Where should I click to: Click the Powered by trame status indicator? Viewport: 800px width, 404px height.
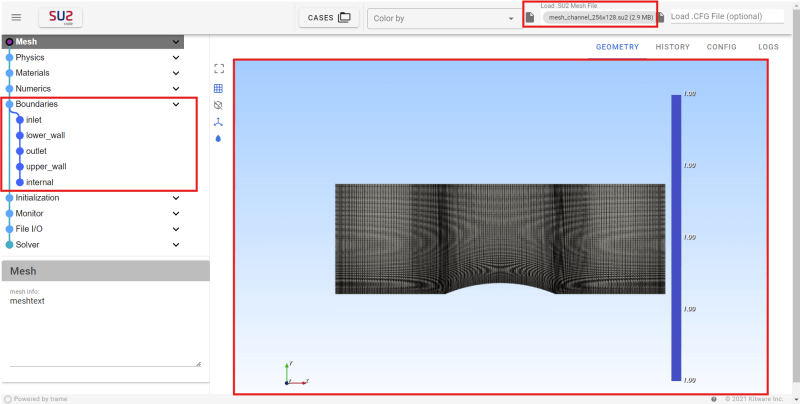tap(36, 399)
